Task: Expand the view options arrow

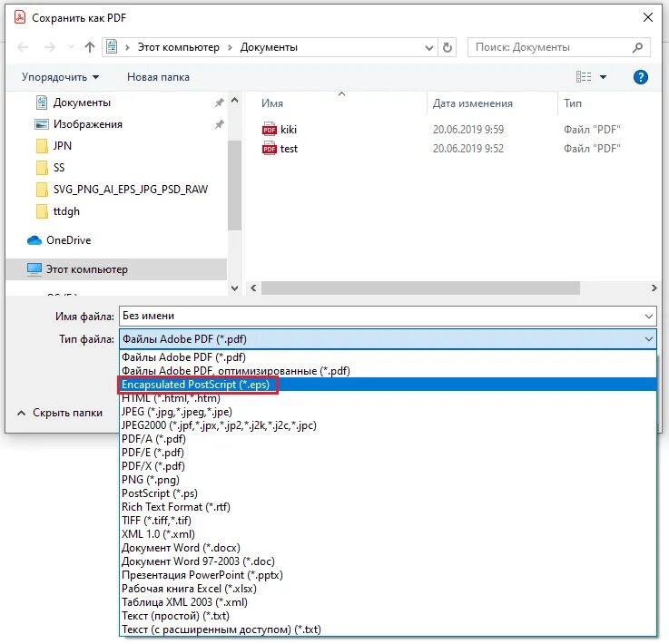Action: pos(603,77)
